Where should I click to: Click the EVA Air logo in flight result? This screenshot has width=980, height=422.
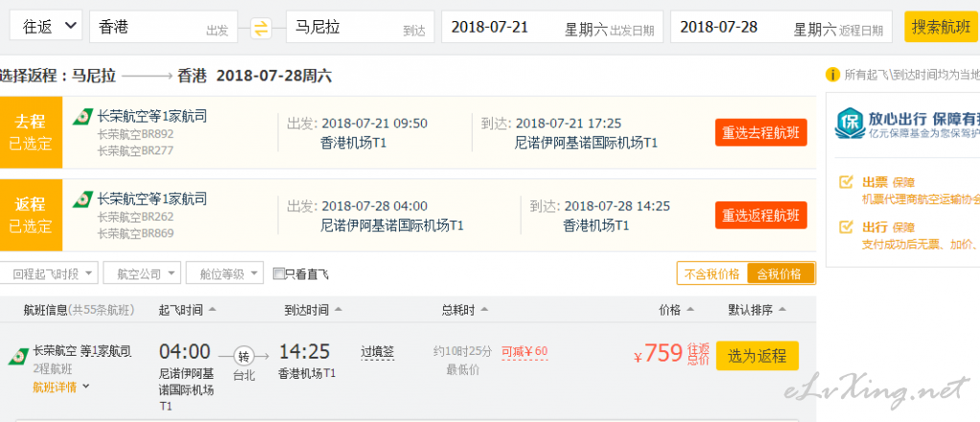(x=18, y=357)
